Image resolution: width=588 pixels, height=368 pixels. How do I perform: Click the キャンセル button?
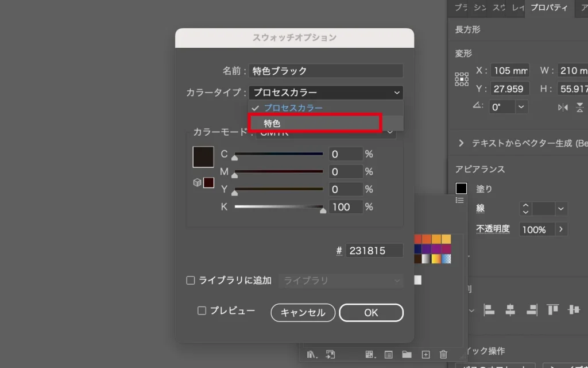pos(303,313)
